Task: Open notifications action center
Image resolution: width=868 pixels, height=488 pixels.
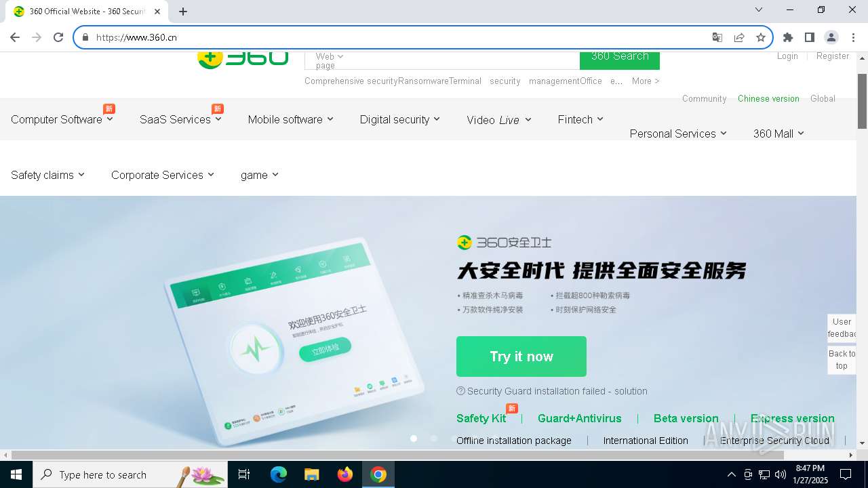Action: [x=846, y=474]
